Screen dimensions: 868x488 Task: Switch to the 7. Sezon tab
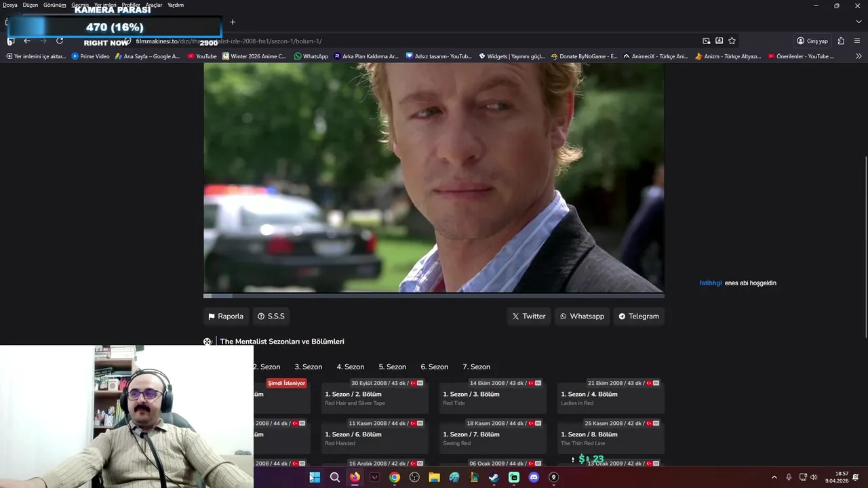[x=476, y=367]
